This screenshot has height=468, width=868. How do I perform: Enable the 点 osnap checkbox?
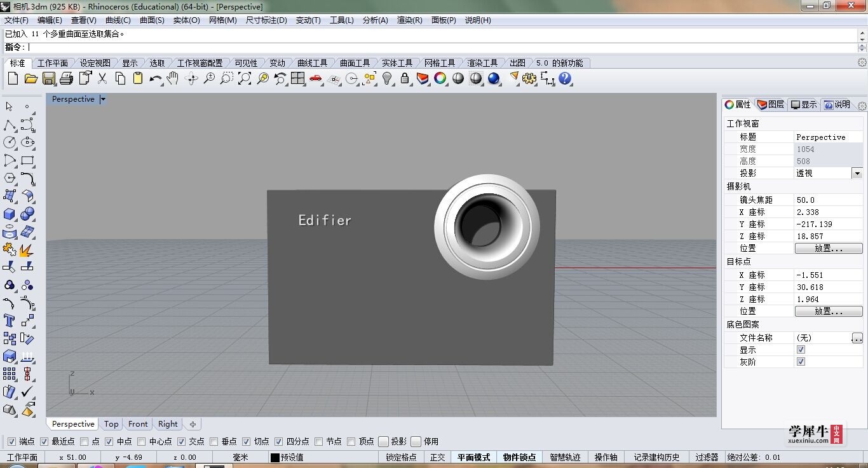(85, 441)
